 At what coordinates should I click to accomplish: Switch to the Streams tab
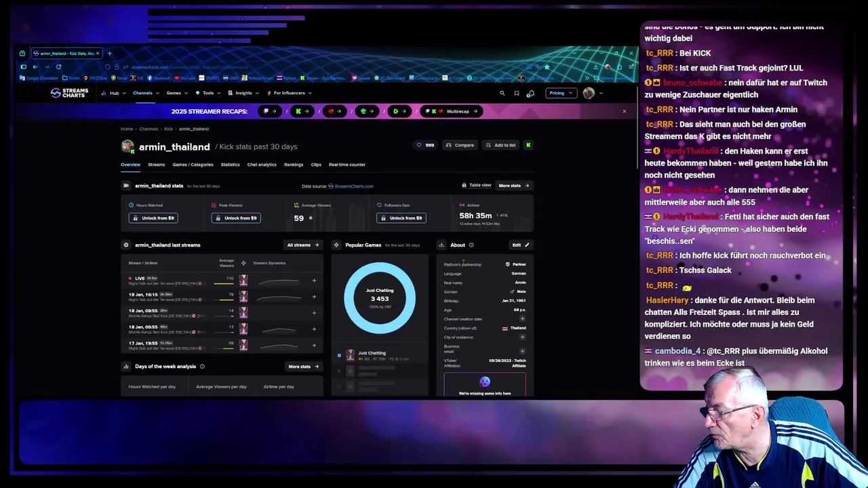[x=157, y=165]
